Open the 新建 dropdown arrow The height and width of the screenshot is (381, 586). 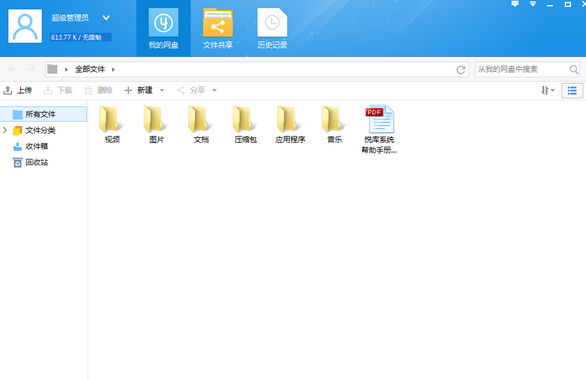(x=162, y=90)
